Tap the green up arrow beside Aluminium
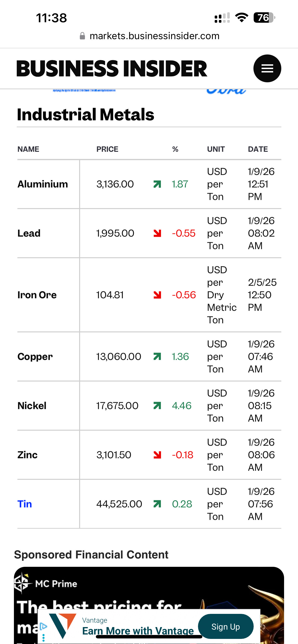Screen dimensions: 298x644 tap(157, 184)
